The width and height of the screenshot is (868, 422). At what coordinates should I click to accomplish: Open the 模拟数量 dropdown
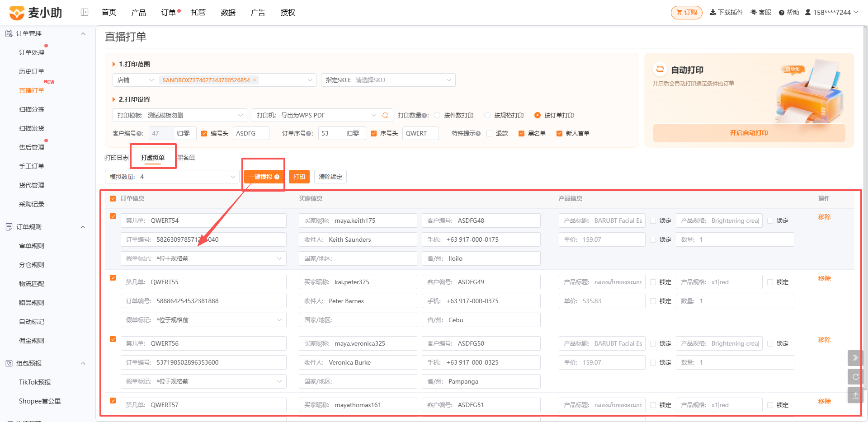click(172, 177)
